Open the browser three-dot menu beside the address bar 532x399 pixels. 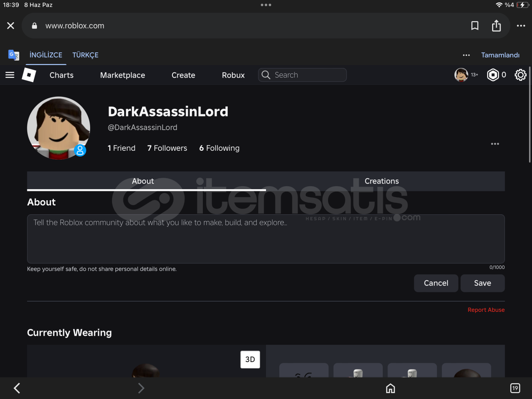click(521, 25)
